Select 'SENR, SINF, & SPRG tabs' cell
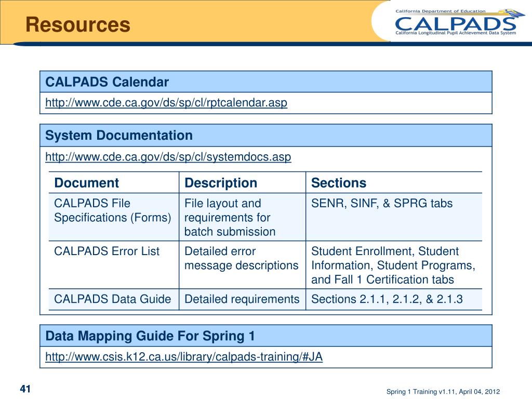Image resolution: width=532 pixels, height=399 pixels. 394,217
